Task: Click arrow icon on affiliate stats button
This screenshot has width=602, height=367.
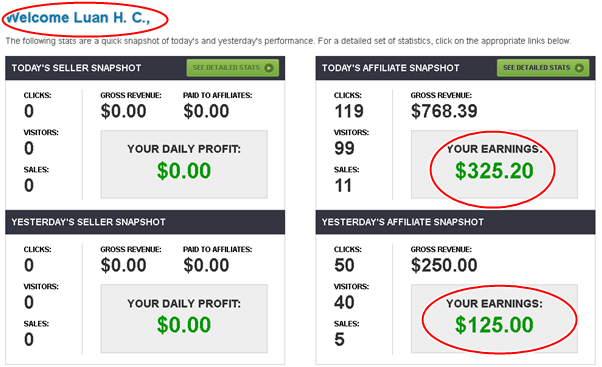Action: tap(579, 68)
